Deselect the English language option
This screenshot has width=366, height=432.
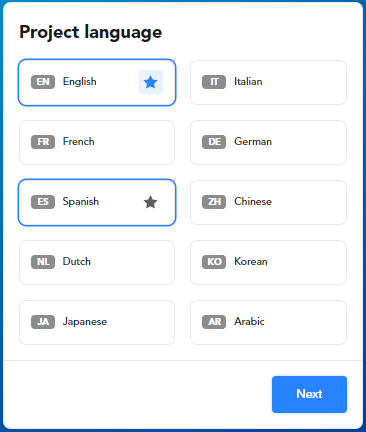pyautogui.click(x=97, y=82)
